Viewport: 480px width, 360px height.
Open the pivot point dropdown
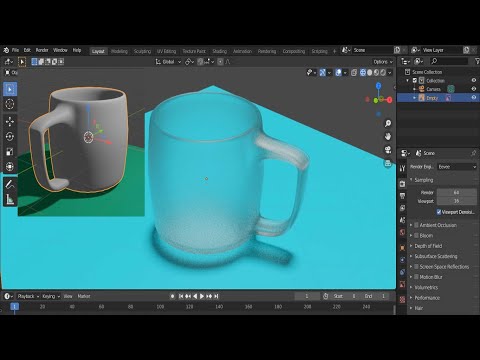[x=189, y=62]
